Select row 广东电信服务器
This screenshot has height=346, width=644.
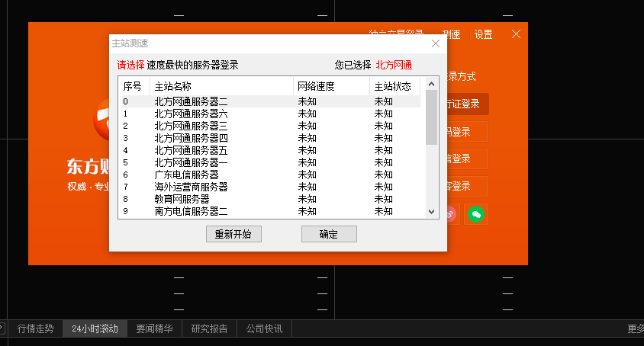coord(271,175)
